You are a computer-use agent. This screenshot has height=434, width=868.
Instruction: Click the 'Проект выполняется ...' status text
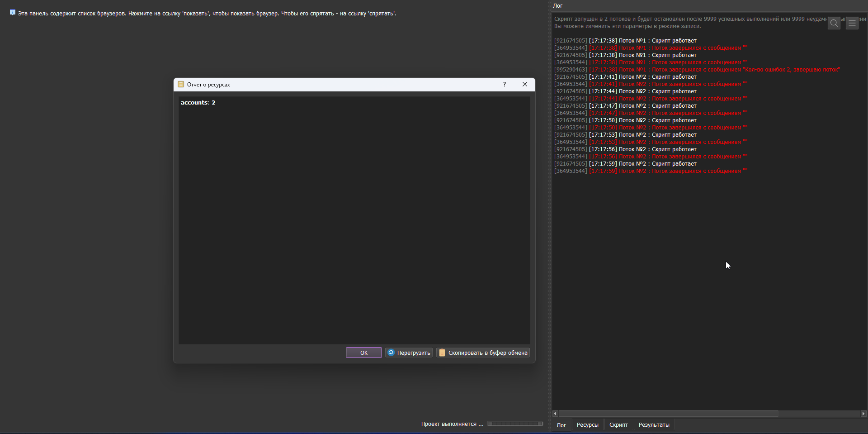(452, 424)
